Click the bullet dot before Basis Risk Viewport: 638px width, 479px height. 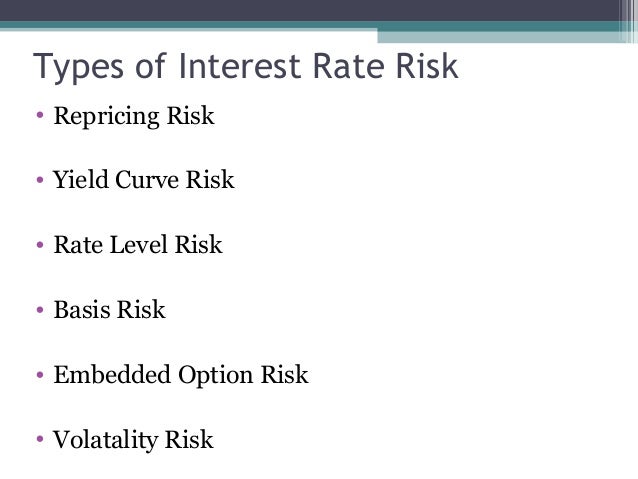(40, 310)
